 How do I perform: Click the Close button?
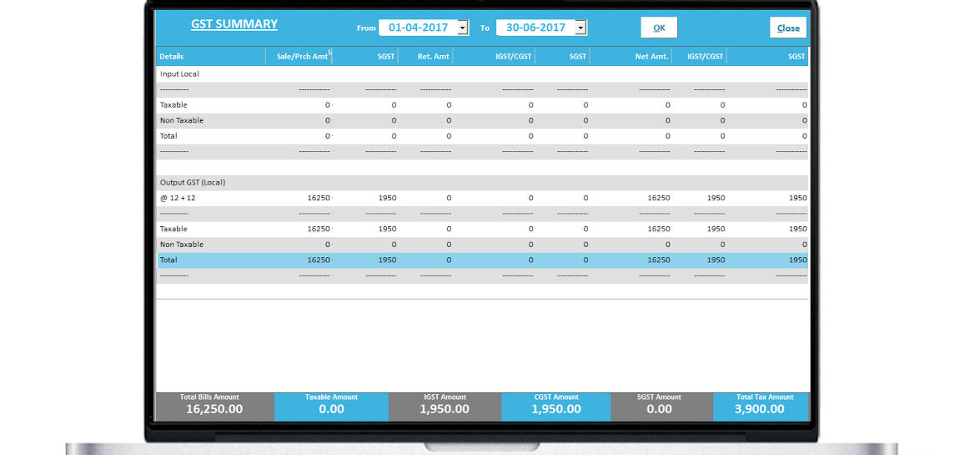(x=788, y=28)
